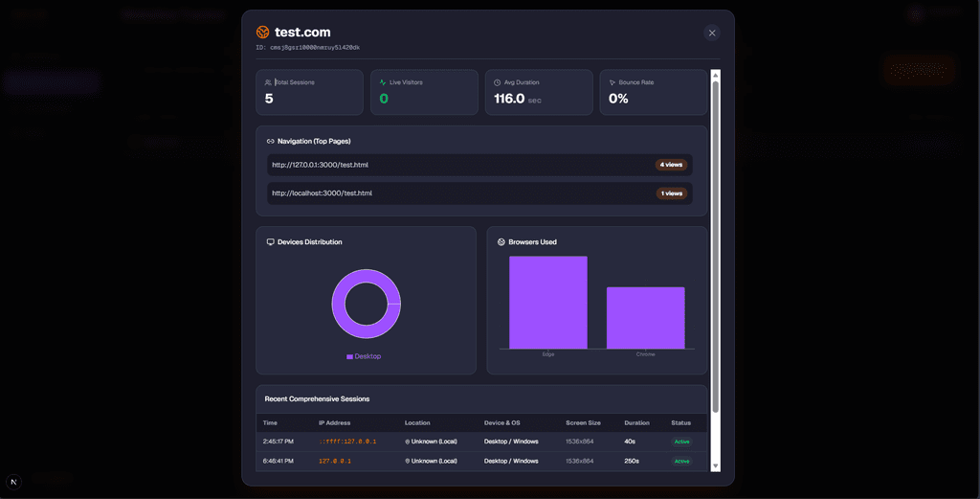
Task: Click the 4 views badge
Action: tap(671, 165)
